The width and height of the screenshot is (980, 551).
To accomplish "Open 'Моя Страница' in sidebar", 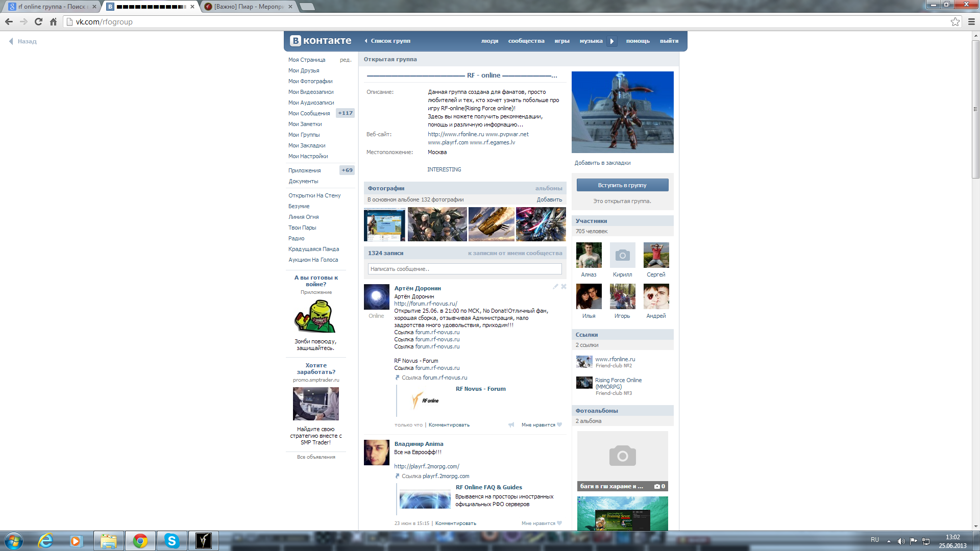I will (x=307, y=60).
